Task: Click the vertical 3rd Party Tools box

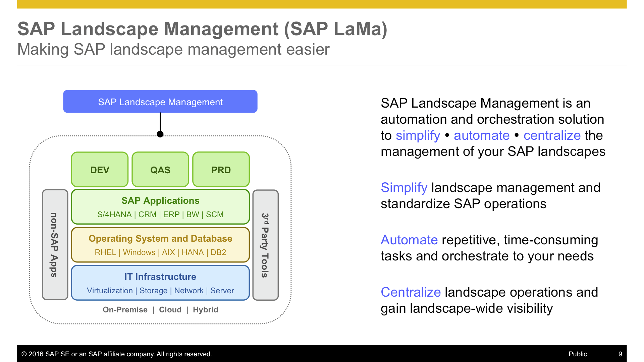Action: coord(265,245)
